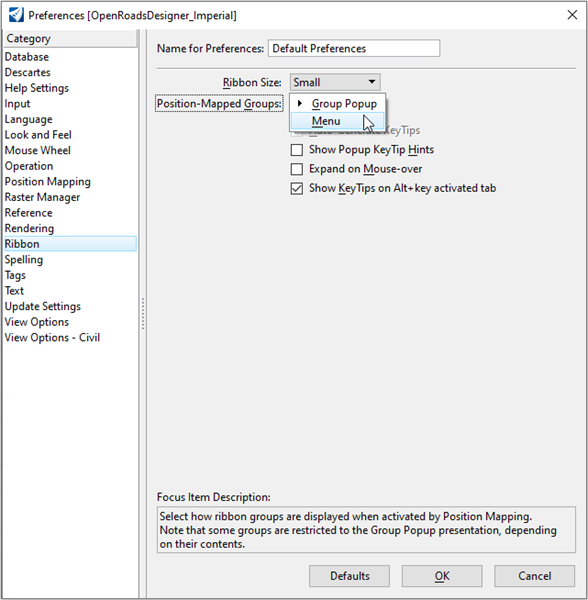Uncheck Show KeyTips on Alt+key activated tab
The width and height of the screenshot is (588, 600).
coord(296,188)
